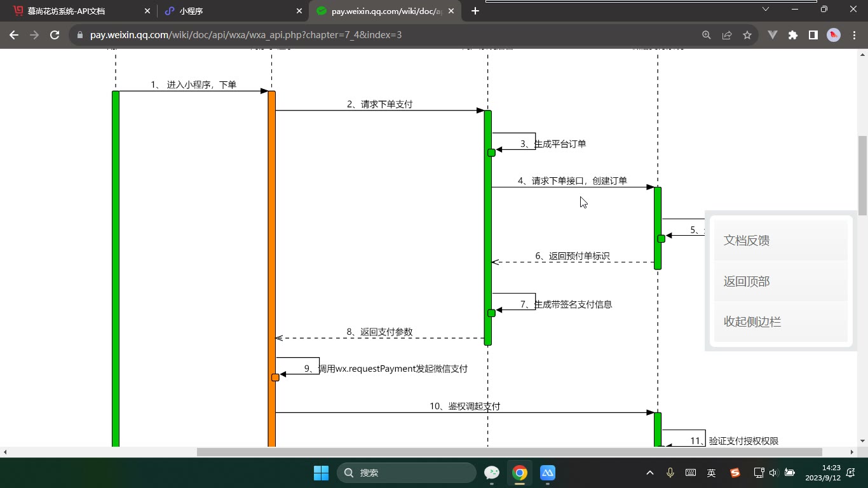Click the 文档反馈 button
Screen dimensions: 868x488
pyautogui.click(x=781, y=240)
